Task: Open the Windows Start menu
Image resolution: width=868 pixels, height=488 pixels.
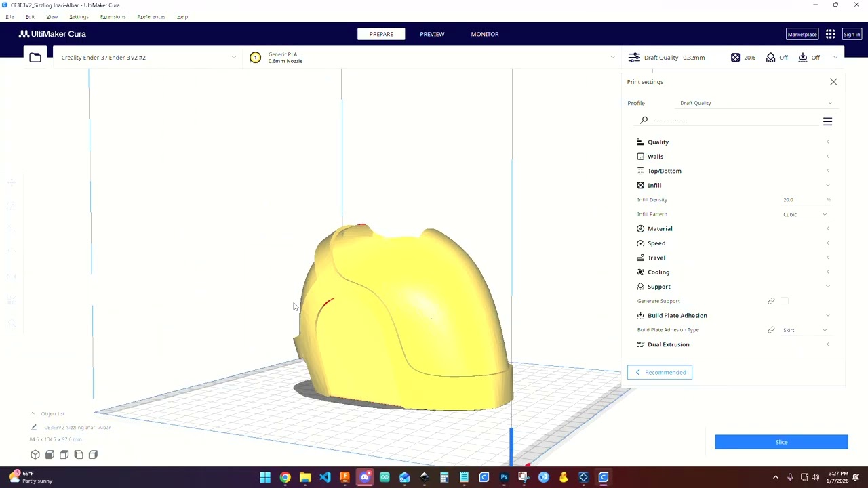Action: 265,477
